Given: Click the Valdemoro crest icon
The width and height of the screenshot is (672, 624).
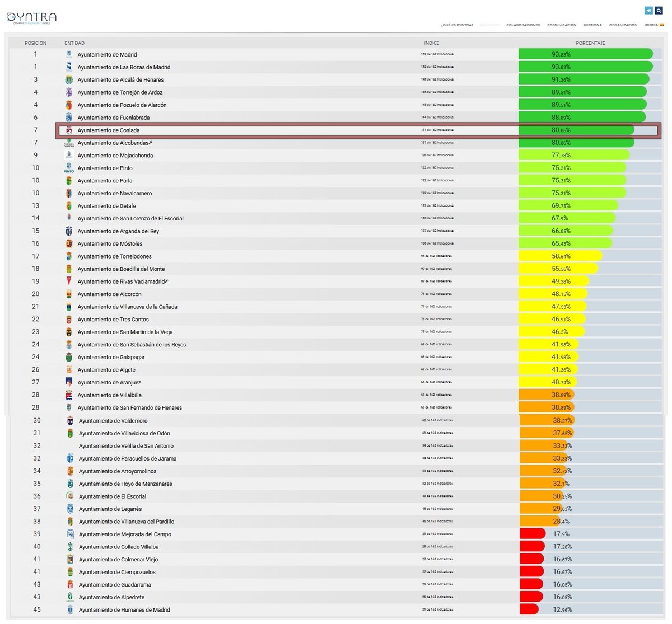Looking at the screenshot, I should point(70,421).
